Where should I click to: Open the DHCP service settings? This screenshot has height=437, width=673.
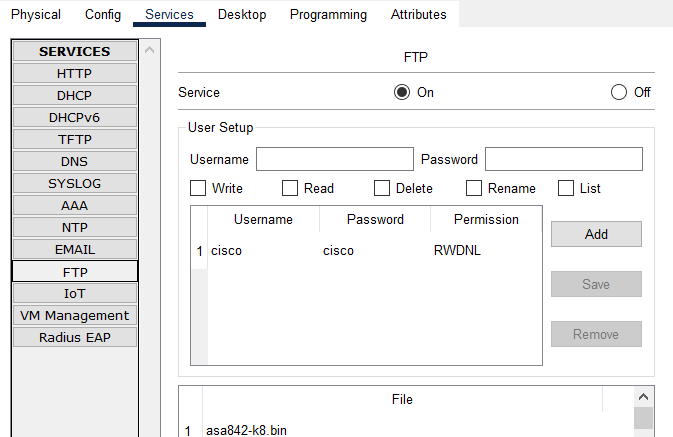coord(75,96)
